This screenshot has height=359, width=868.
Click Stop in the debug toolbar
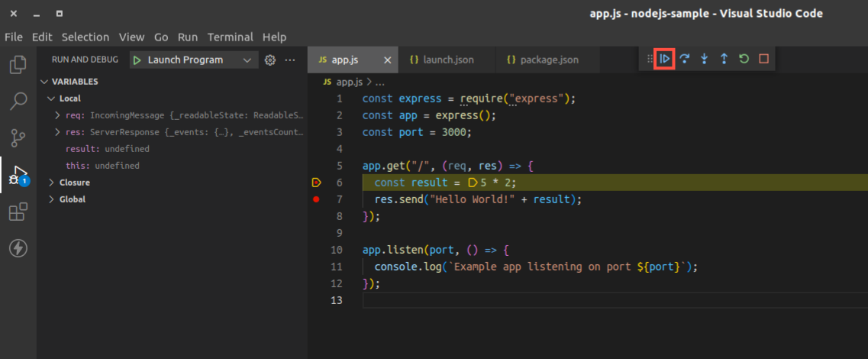(764, 59)
